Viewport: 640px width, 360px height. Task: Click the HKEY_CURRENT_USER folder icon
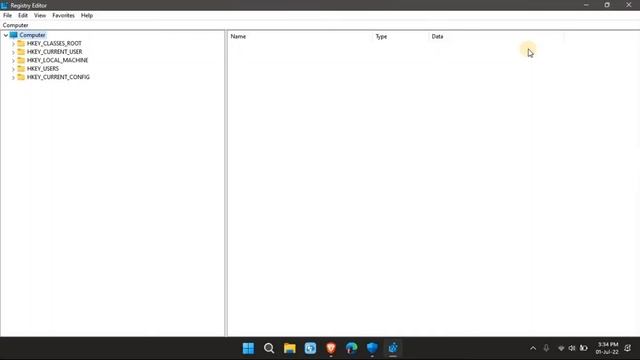tap(21, 52)
